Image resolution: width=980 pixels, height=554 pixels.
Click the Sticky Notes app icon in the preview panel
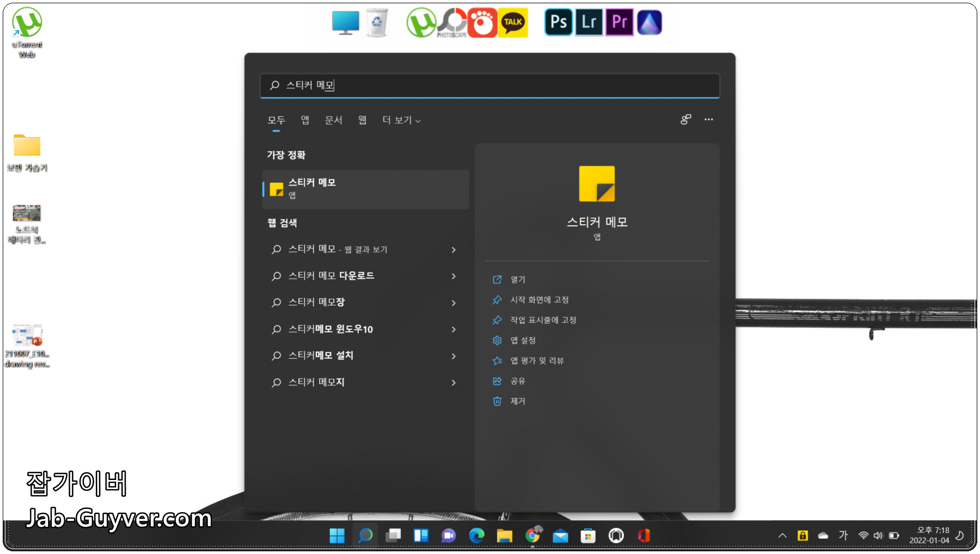point(597,183)
